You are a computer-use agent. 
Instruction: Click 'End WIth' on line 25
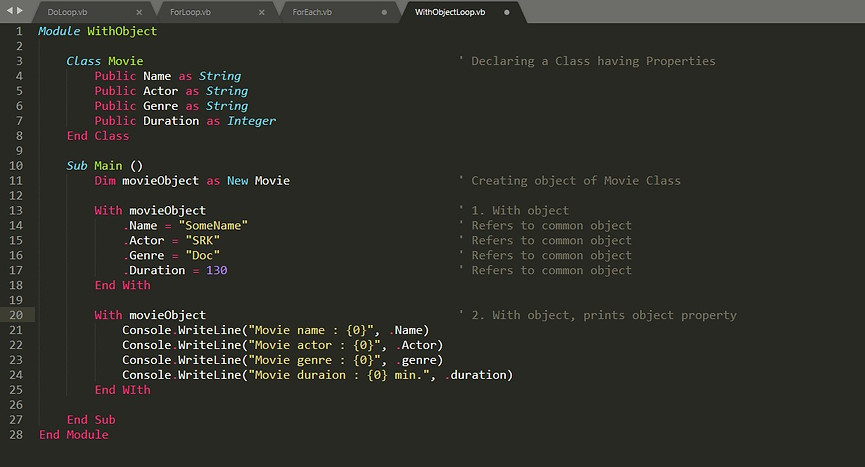tap(122, 390)
